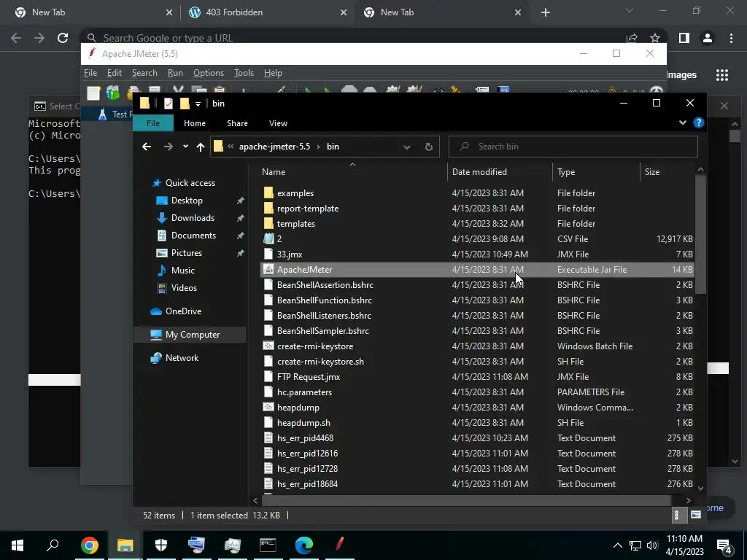The width and height of the screenshot is (747, 560).
Task: Reload the page in Chrome
Action: [x=63, y=38]
